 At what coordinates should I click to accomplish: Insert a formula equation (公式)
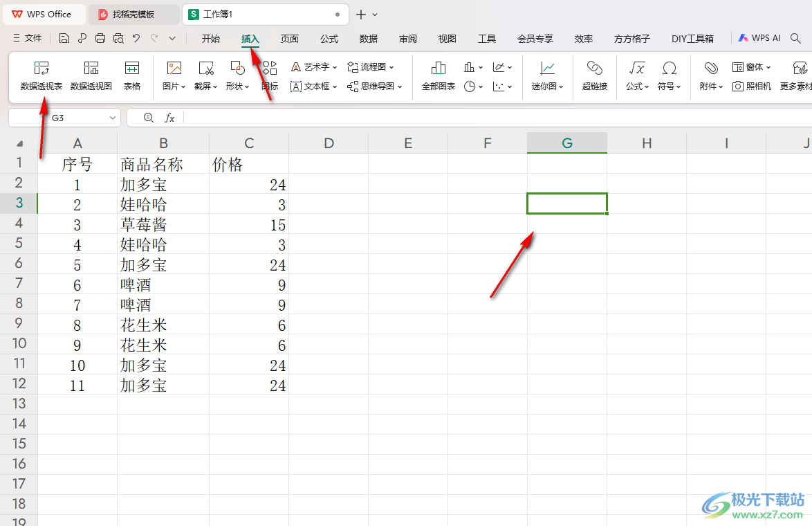tap(637, 75)
